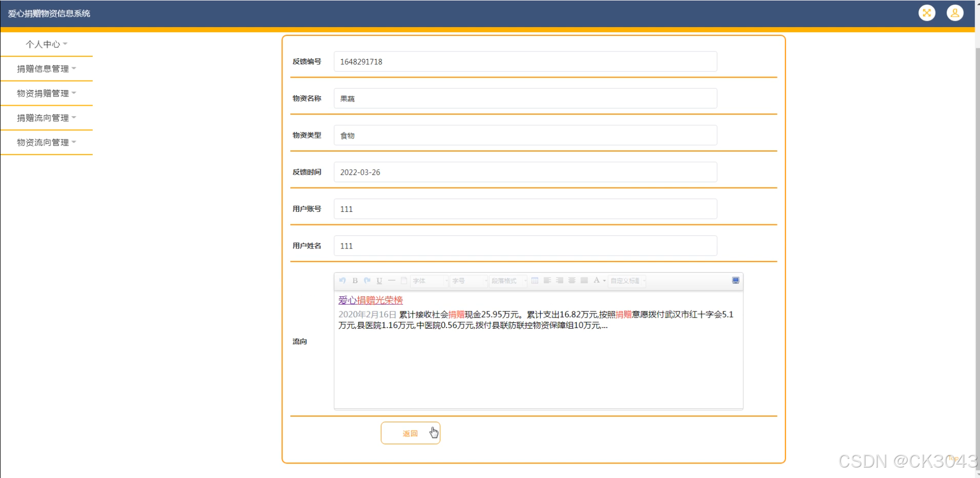Viewport: 980px width, 478px height.
Task: Expand the 捐赠流向管理 menu
Action: [46, 118]
